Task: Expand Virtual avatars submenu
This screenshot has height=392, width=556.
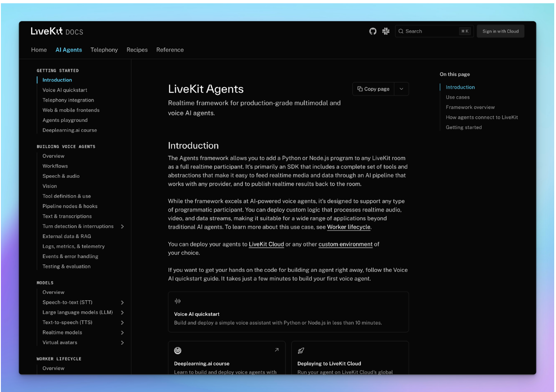Action: [122, 343]
